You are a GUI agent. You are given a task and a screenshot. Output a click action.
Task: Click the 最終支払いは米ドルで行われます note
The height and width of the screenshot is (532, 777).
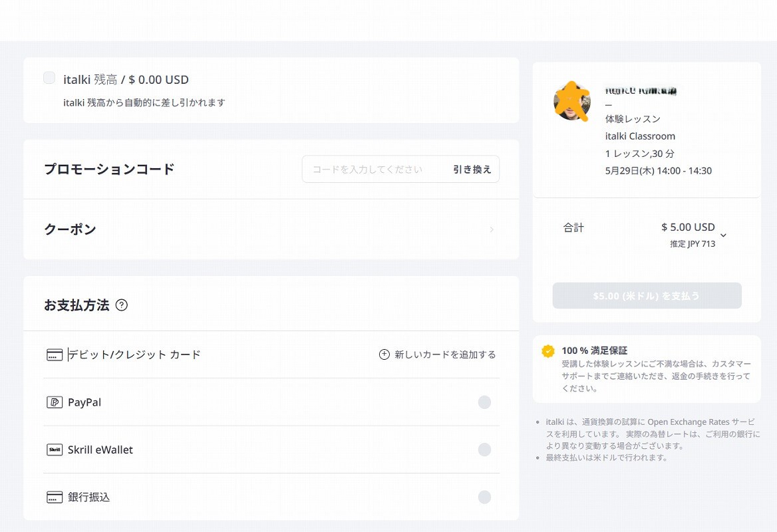click(607, 458)
